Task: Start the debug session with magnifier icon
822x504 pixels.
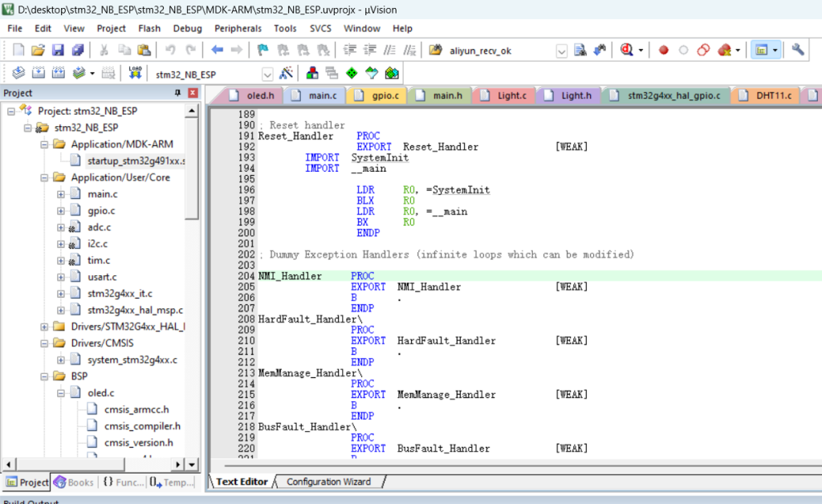Action: tap(629, 50)
